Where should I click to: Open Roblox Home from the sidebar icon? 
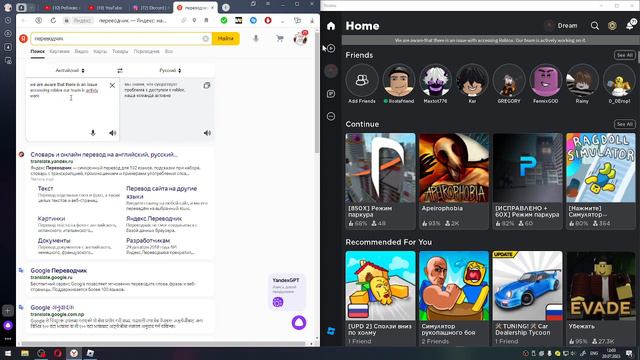(331, 26)
